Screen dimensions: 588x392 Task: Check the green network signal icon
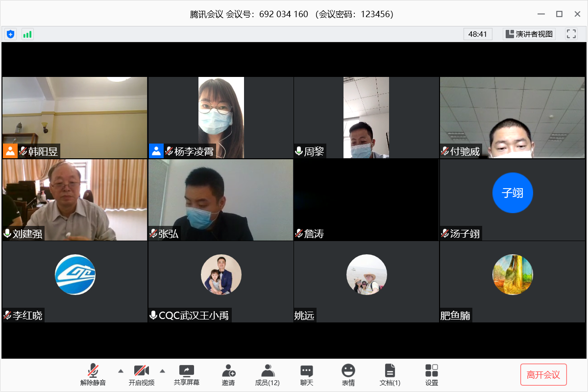[27, 34]
